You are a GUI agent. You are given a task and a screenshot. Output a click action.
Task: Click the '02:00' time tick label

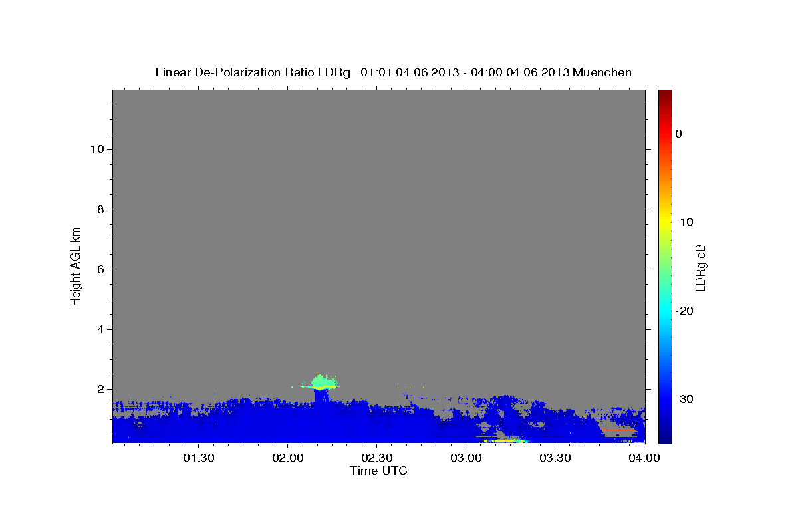click(288, 458)
